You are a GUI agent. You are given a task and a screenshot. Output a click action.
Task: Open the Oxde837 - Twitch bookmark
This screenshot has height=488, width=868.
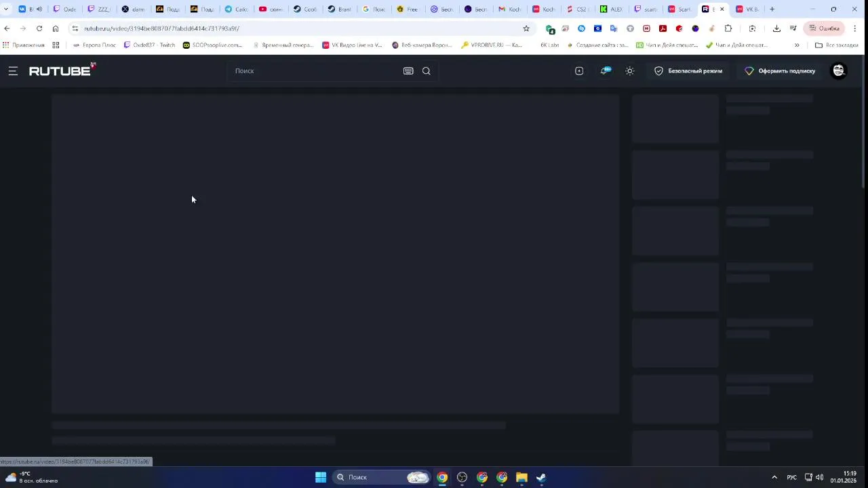coord(149,45)
